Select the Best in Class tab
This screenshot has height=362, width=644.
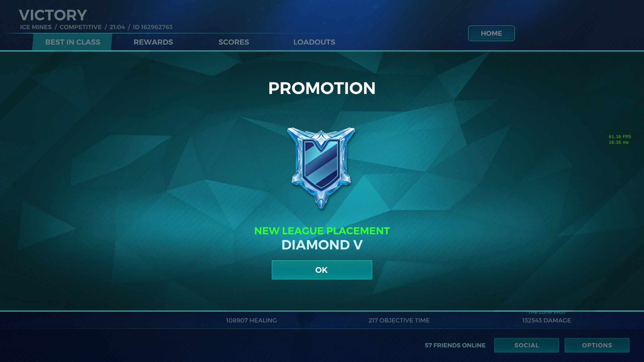[72, 42]
